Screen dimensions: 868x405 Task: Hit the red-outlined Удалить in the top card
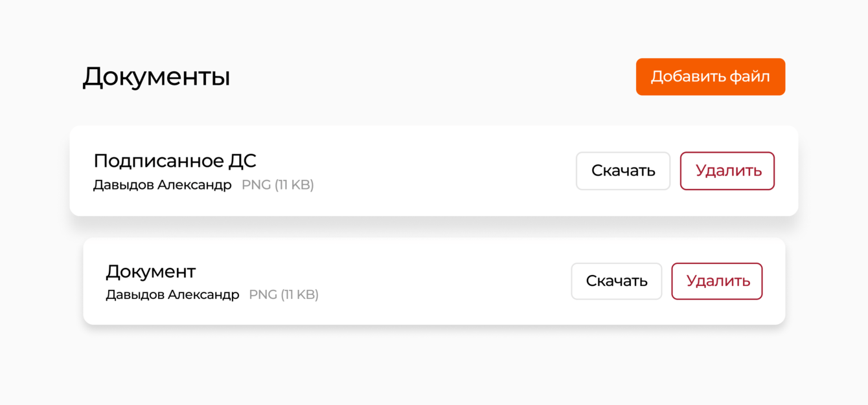[x=727, y=171]
